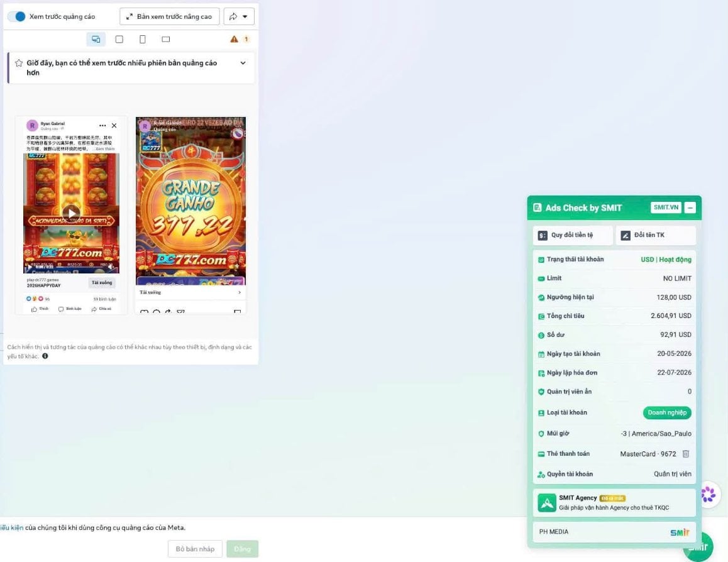Click the 'Quyền tài khoản' user icon
Image resolution: width=728 pixels, height=562 pixels.
tap(541, 474)
